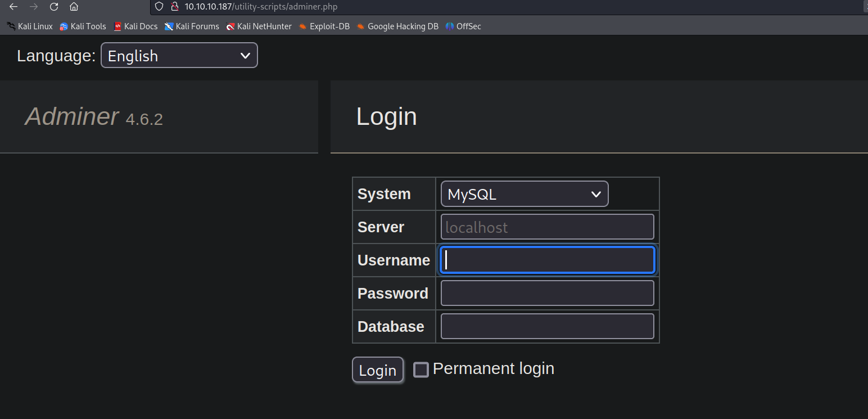Focus the Username text field

click(547, 260)
